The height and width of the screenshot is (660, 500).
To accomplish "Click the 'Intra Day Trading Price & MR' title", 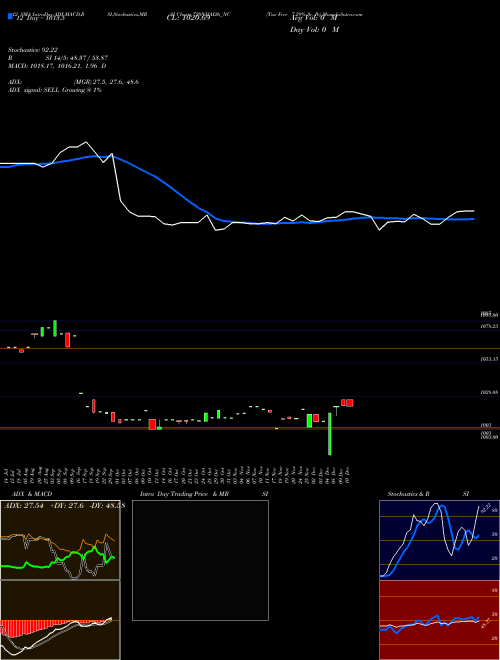I will pos(184,494).
